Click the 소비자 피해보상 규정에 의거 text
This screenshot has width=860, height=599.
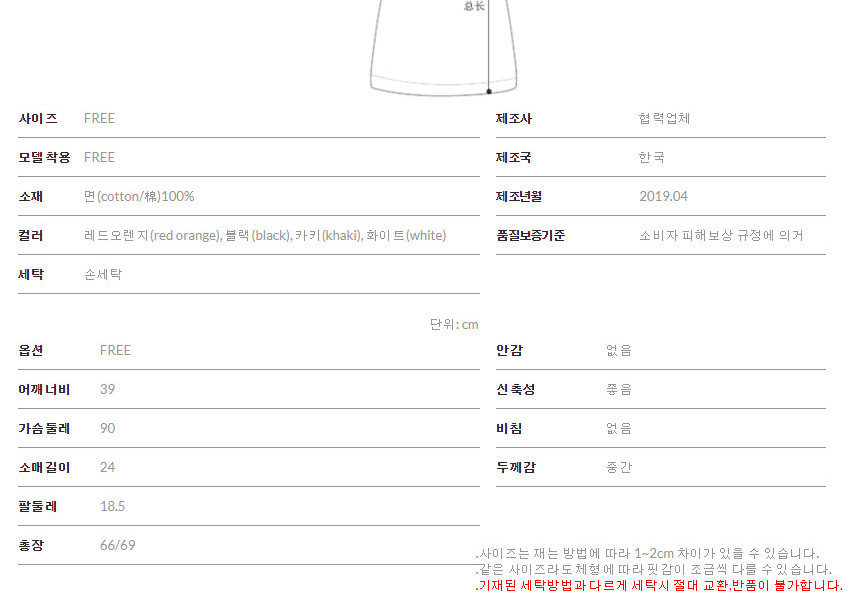[721, 235]
